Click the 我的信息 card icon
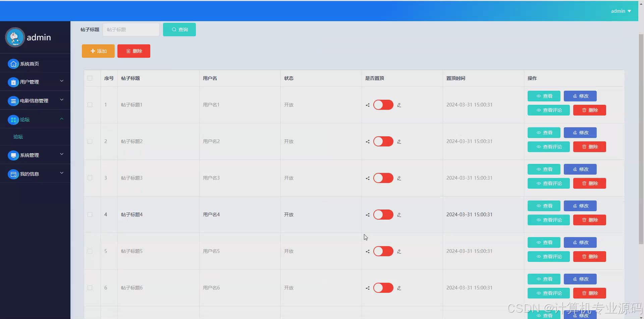The width and height of the screenshot is (644, 319). click(13, 174)
